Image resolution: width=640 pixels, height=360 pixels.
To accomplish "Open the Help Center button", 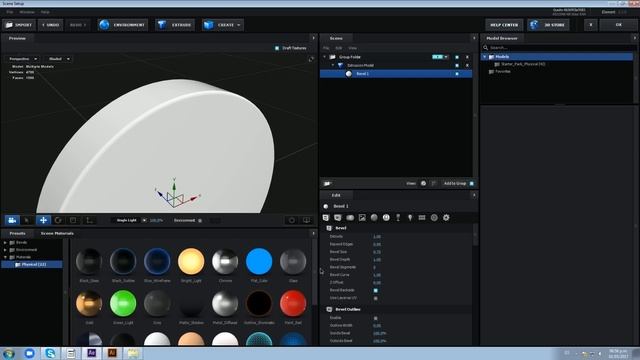I will (x=504, y=25).
